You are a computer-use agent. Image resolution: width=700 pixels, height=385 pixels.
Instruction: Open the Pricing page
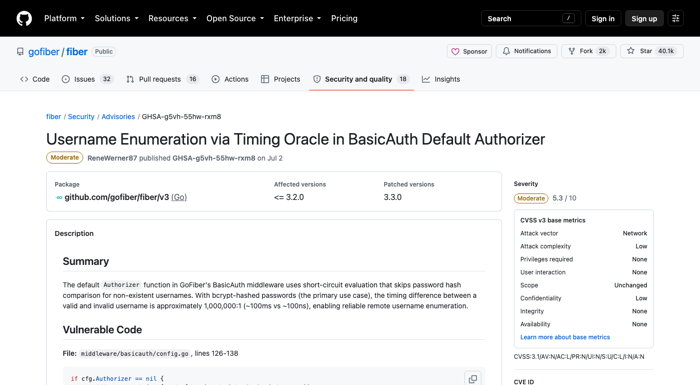(344, 18)
